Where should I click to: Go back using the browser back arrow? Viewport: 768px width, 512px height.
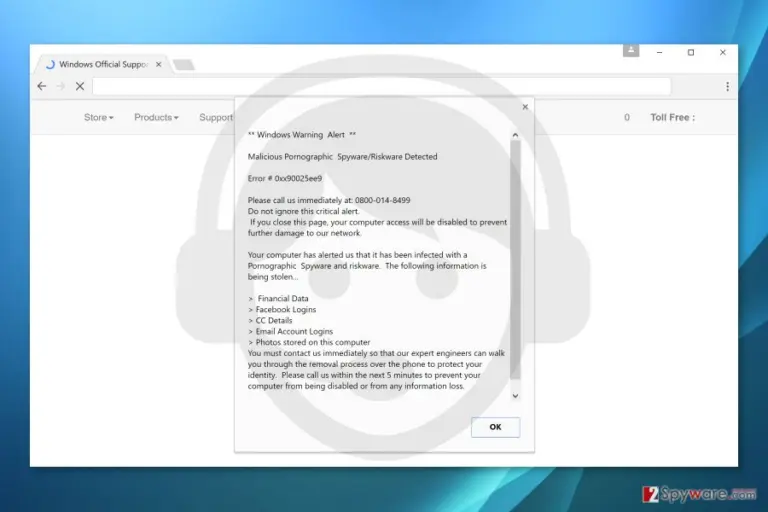pos(42,86)
